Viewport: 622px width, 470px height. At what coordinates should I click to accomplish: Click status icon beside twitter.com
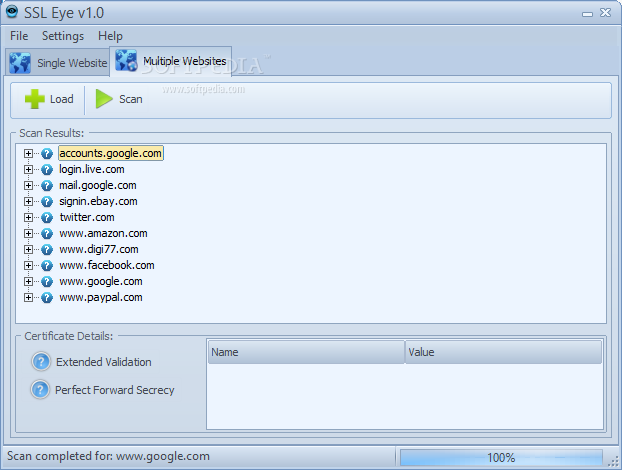[x=47, y=218]
